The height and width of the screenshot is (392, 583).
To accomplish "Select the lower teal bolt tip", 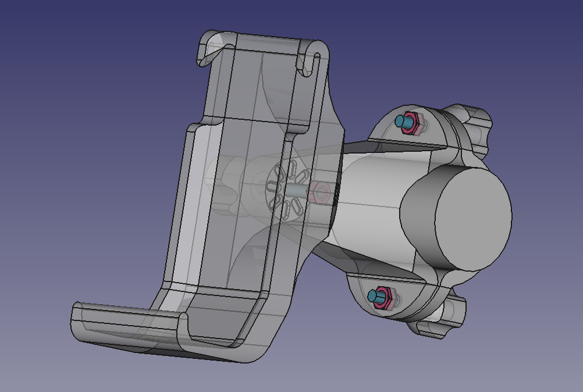I will [x=374, y=296].
